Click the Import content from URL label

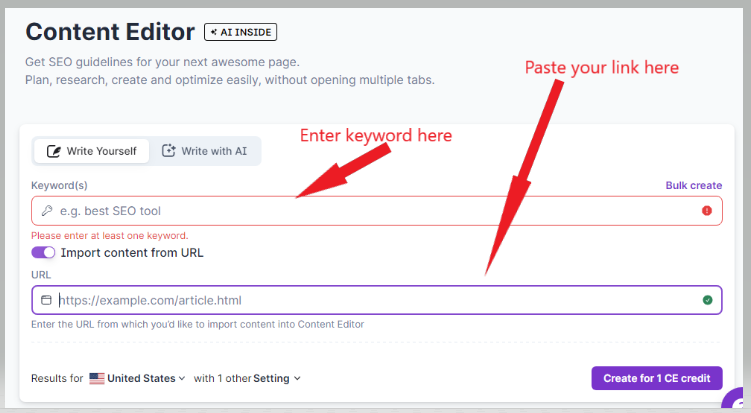(x=132, y=252)
